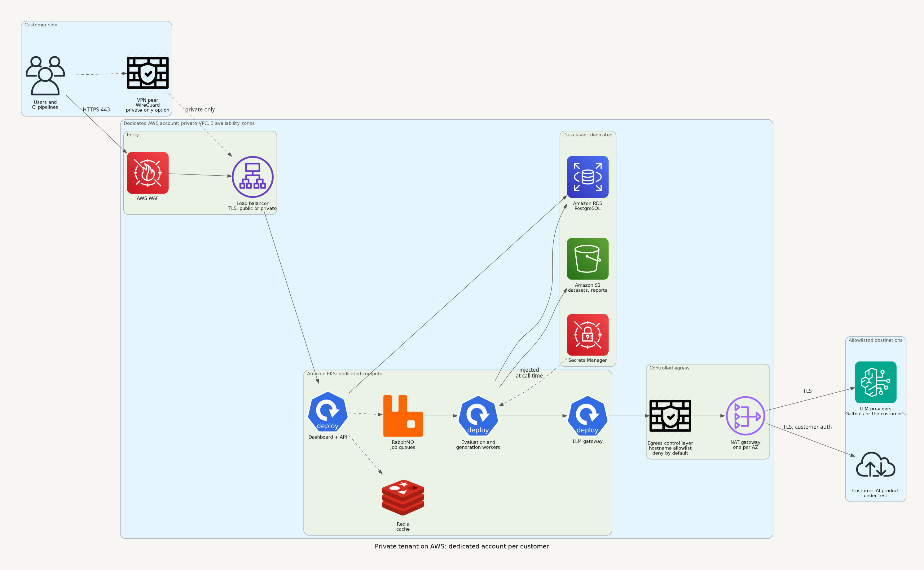
Task: Select the 'NAT gateway one per AZ' label
Action: coord(746,445)
